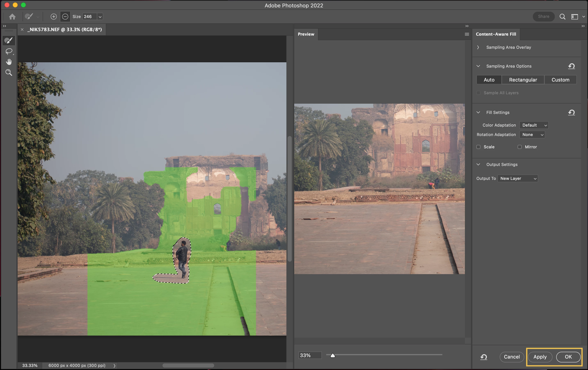Choose Rectangular sampling area option

pos(523,80)
